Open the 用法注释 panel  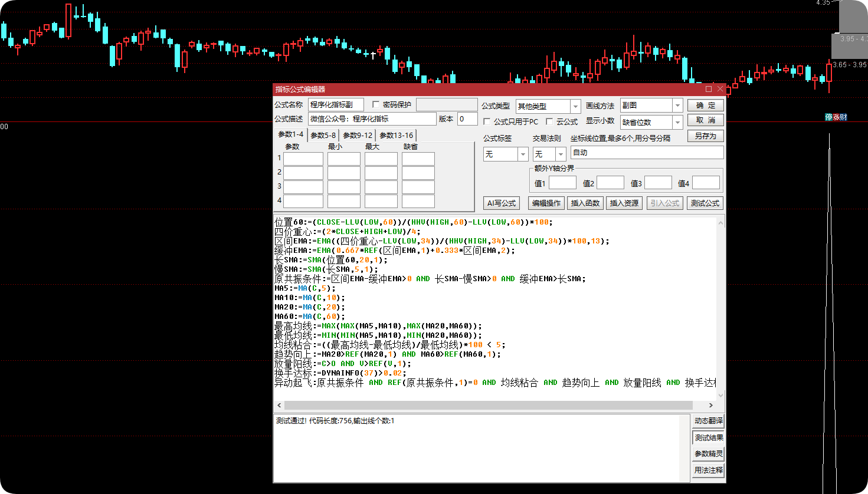(x=708, y=470)
